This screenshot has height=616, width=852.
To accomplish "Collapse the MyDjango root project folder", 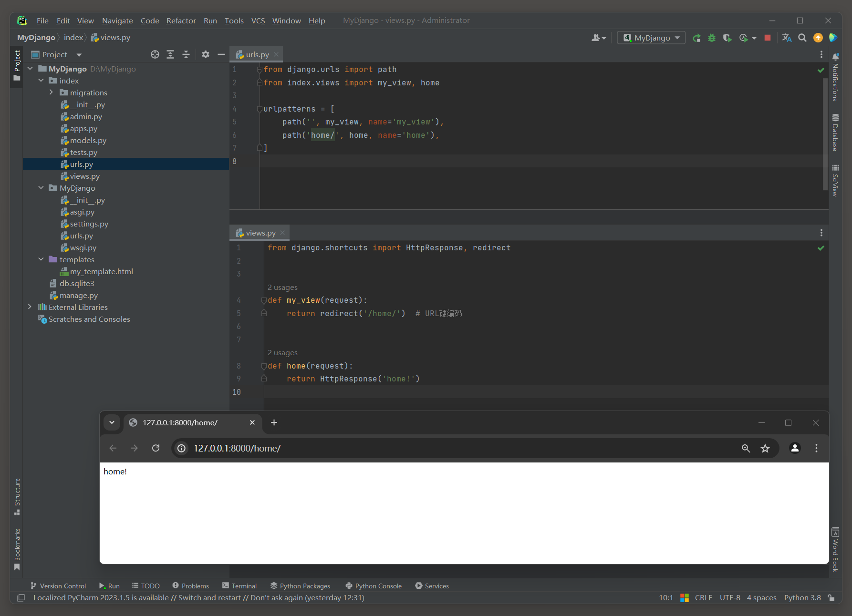I will click(x=30, y=69).
